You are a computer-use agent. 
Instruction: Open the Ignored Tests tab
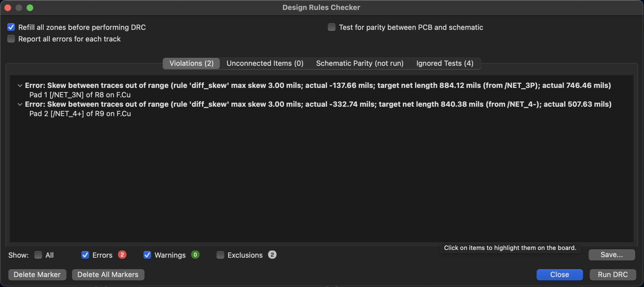click(x=445, y=63)
